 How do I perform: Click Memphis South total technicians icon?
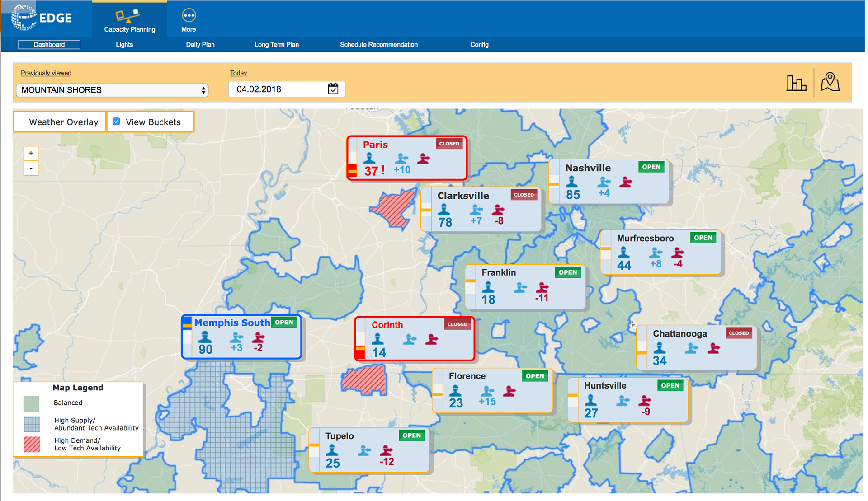click(205, 337)
